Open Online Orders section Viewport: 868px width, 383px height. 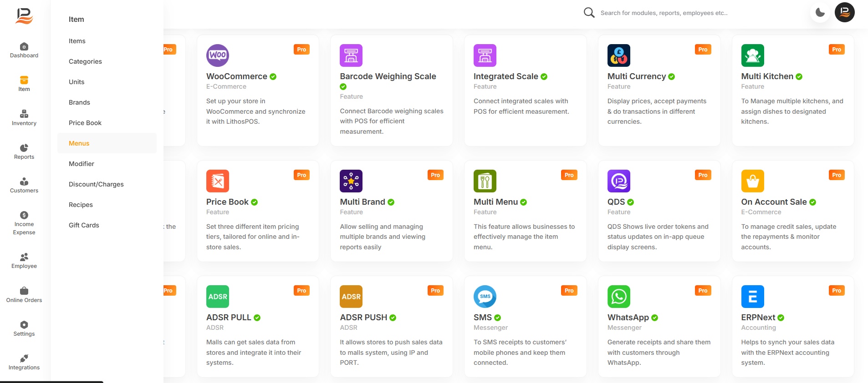click(x=24, y=295)
